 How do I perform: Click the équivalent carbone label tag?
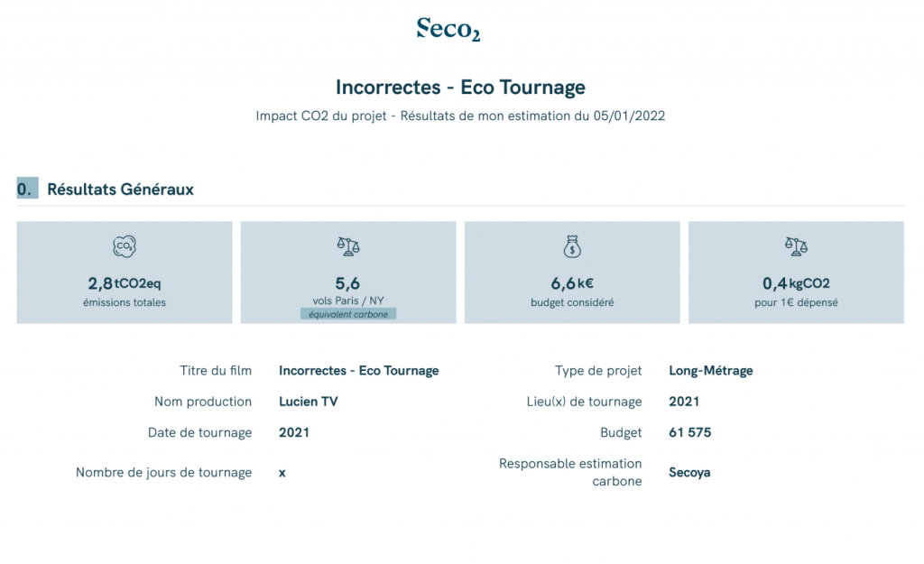(348, 314)
